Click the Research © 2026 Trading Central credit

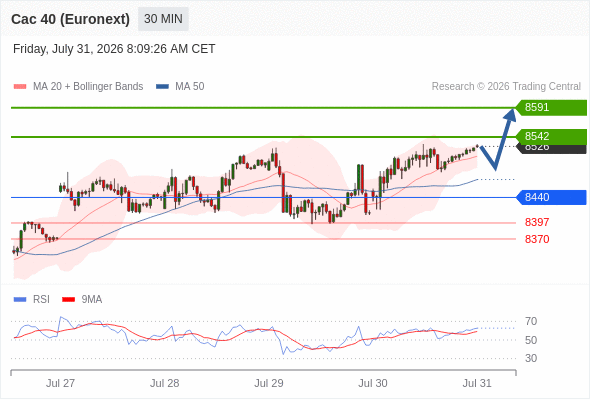click(x=506, y=87)
